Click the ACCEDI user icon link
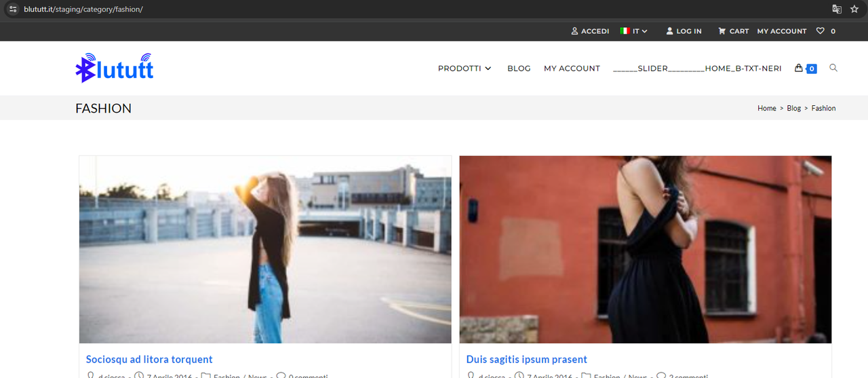The width and height of the screenshot is (868, 378). click(590, 31)
